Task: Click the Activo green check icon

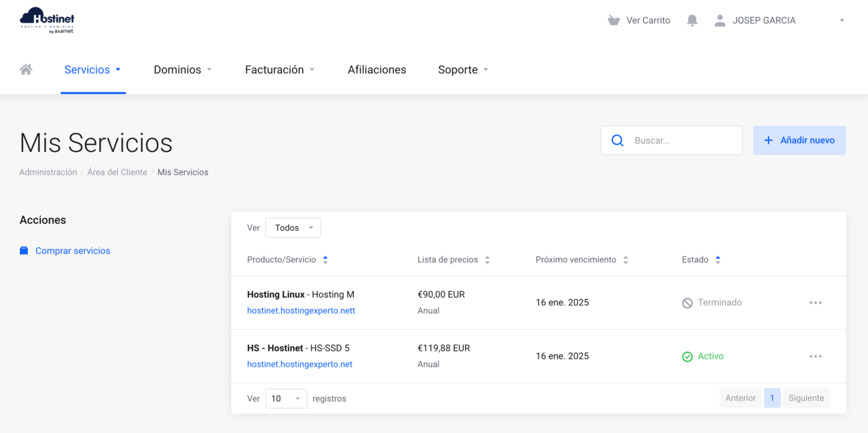Action: tap(687, 357)
